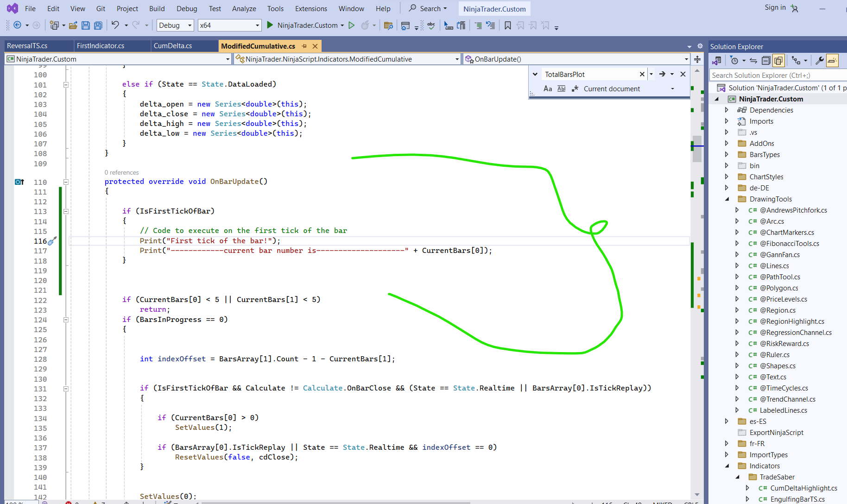Open the Build menu
The image size is (847, 504).
click(157, 9)
